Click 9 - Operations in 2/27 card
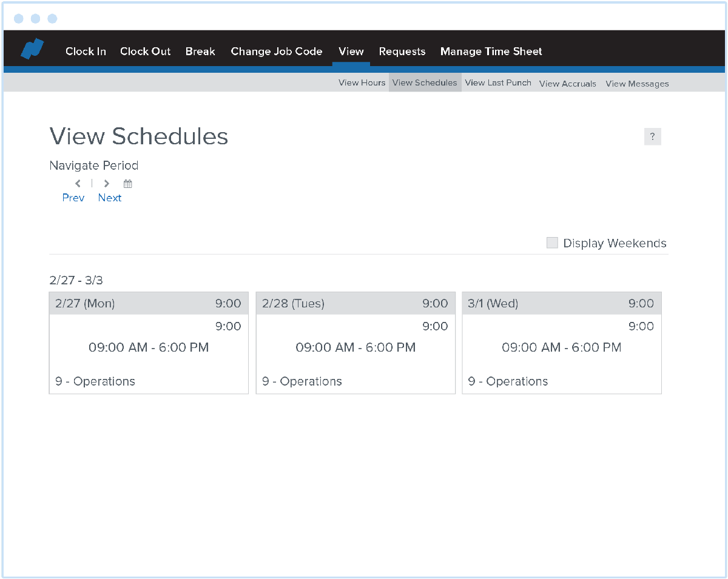 (x=95, y=381)
